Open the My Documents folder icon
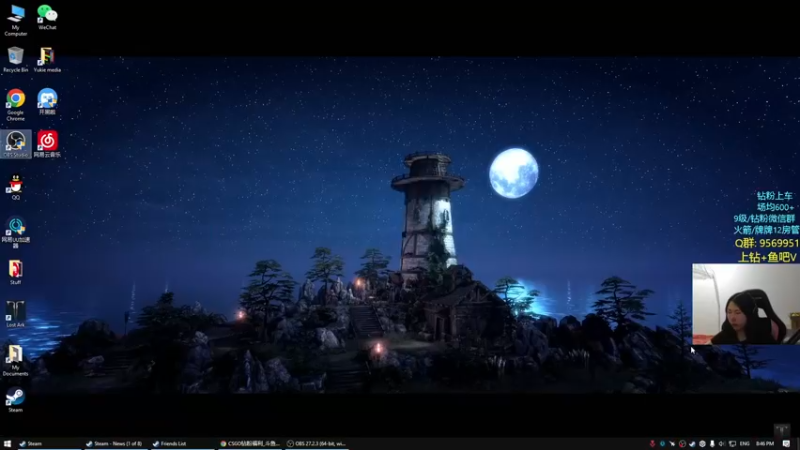The height and width of the screenshot is (450, 800). tap(15, 360)
